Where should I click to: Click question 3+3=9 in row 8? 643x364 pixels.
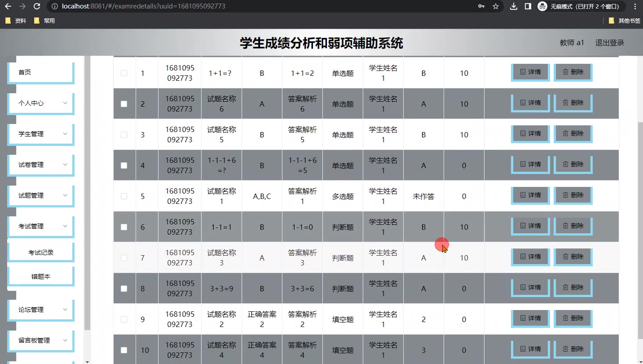coord(221,289)
